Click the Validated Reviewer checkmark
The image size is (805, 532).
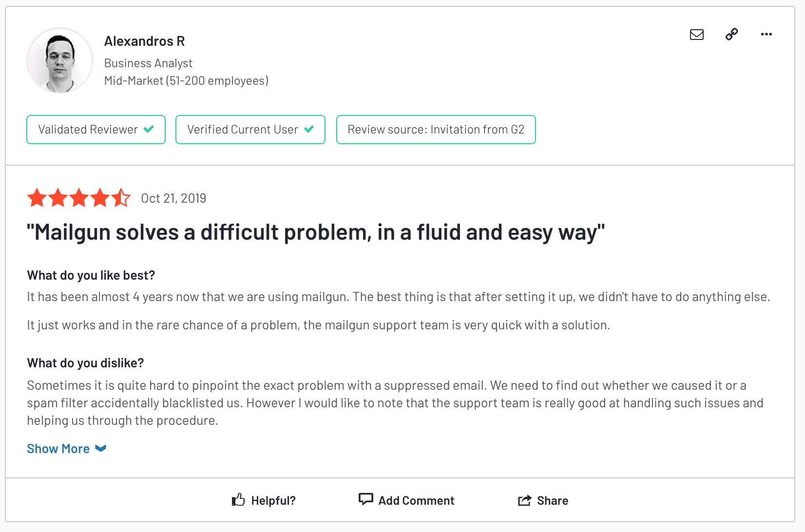(x=149, y=129)
